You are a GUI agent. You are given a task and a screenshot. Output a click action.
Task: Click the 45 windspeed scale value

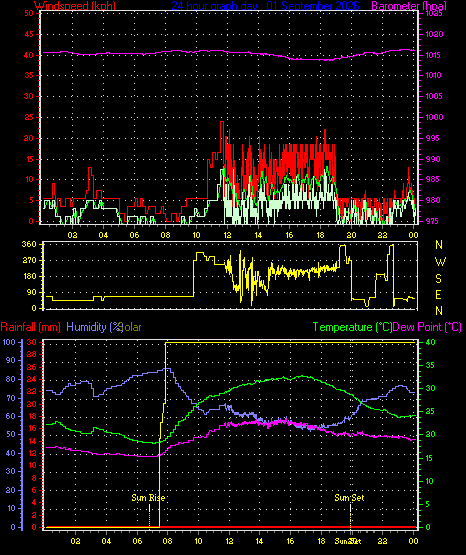(x=29, y=34)
